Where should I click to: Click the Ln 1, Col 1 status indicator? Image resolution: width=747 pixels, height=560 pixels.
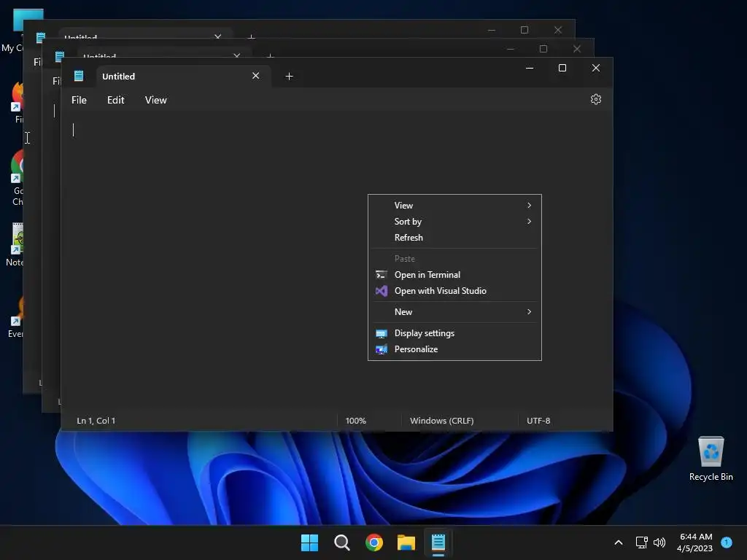[96, 421]
